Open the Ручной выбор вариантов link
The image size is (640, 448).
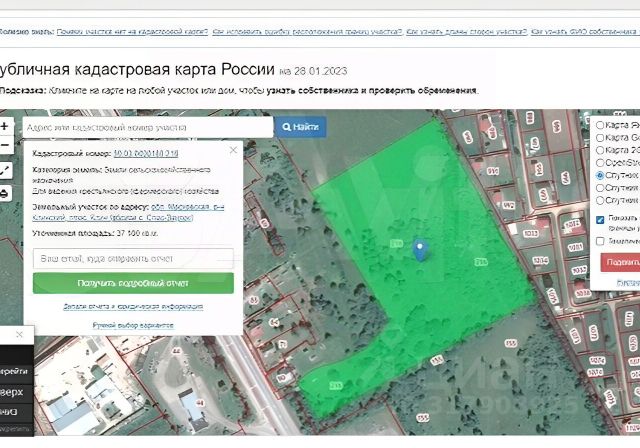pos(133,325)
